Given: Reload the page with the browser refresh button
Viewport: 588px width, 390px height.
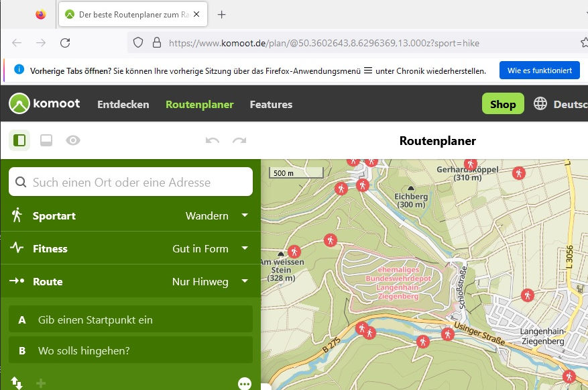Looking at the screenshot, I should point(65,43).
